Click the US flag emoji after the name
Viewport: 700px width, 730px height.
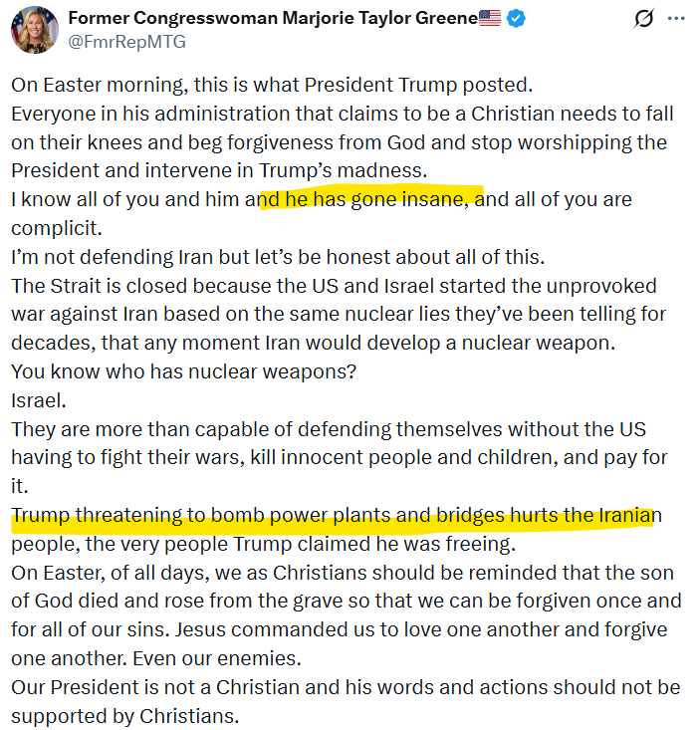point(491,19)
